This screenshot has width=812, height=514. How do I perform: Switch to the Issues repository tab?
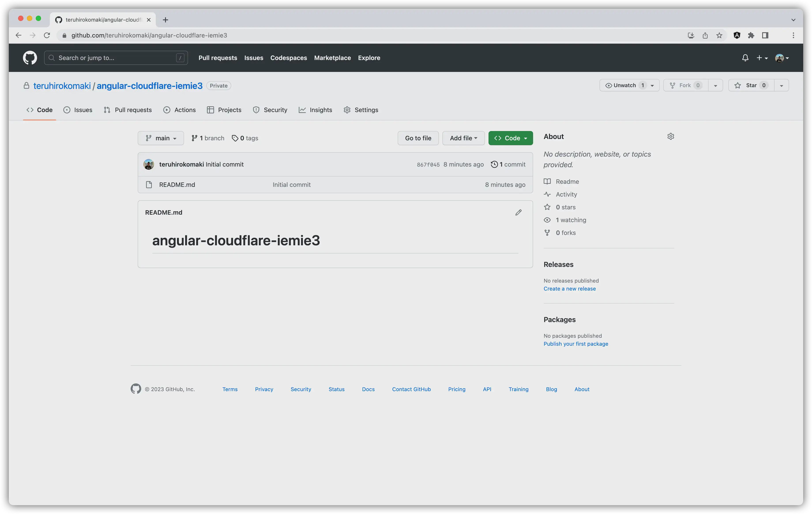(77, 110)
